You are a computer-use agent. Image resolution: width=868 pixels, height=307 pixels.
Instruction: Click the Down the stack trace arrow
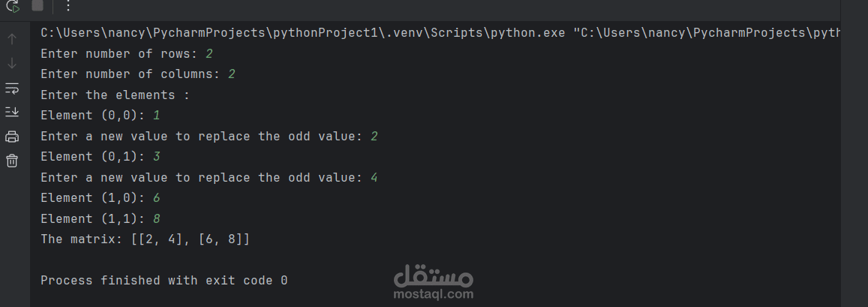click(12, 64)
